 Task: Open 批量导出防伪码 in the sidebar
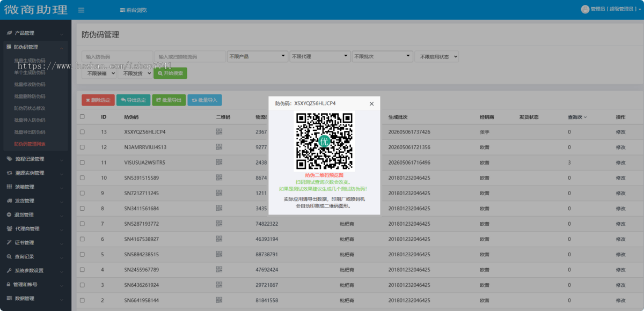click(30, 132)
